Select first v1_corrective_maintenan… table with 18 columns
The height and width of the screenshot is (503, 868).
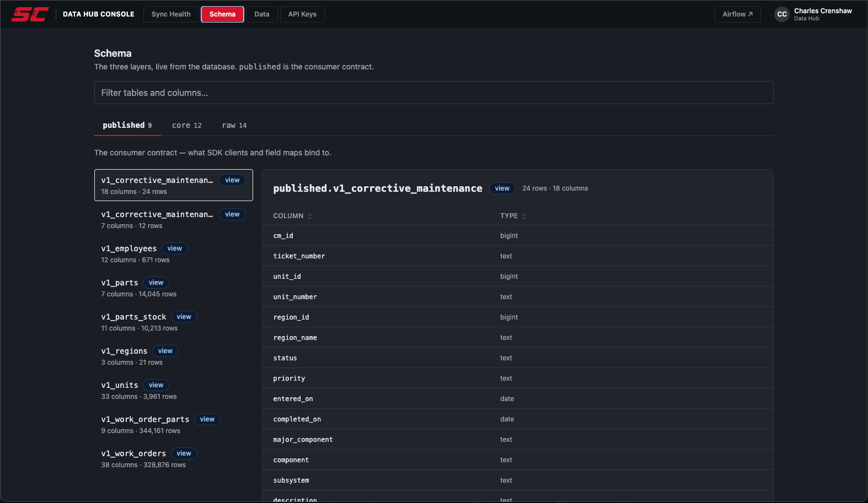click(174, 185)
